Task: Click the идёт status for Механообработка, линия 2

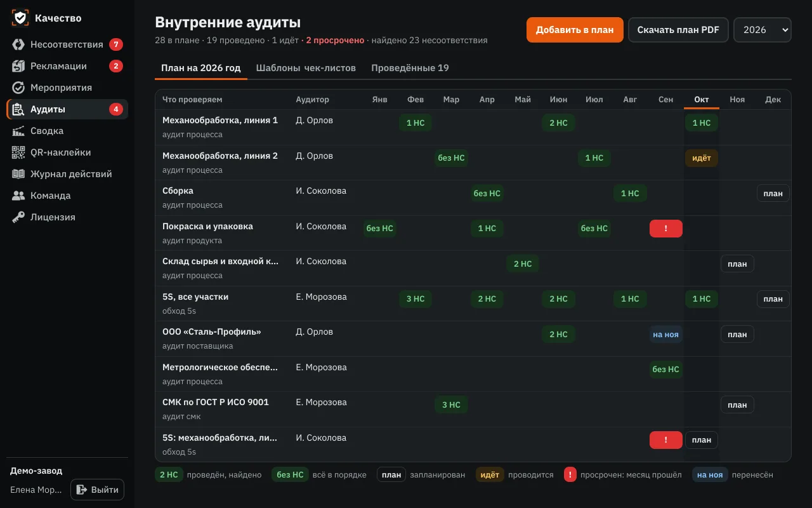Action: click(702, 158)
